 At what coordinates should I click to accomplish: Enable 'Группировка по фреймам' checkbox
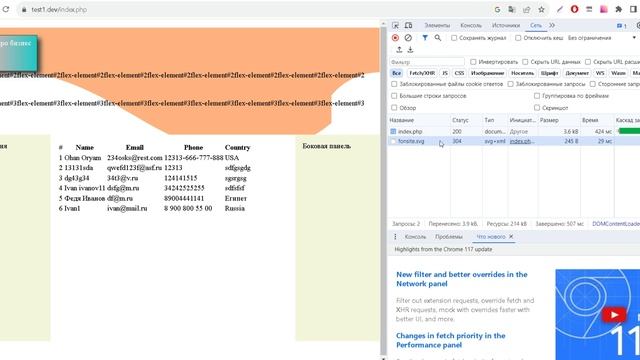(x=537, y=96)
